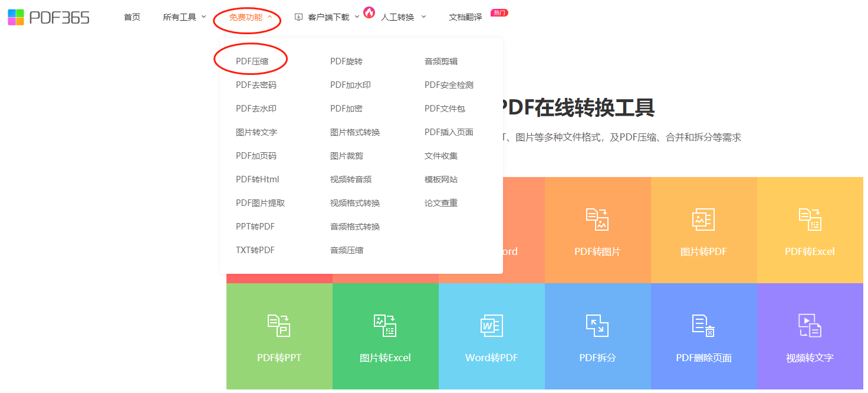Screen dimensions: 868x393
Task: Click the PDF365 logo
Action: pyautogui.click(x=48, y=17)
